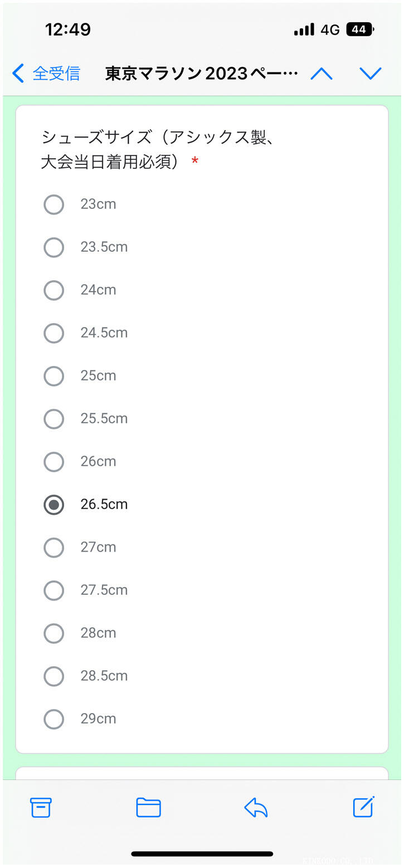This screenshot has width=404, height=868.
Task: Select the 26cm option
Action: (54, 462)
